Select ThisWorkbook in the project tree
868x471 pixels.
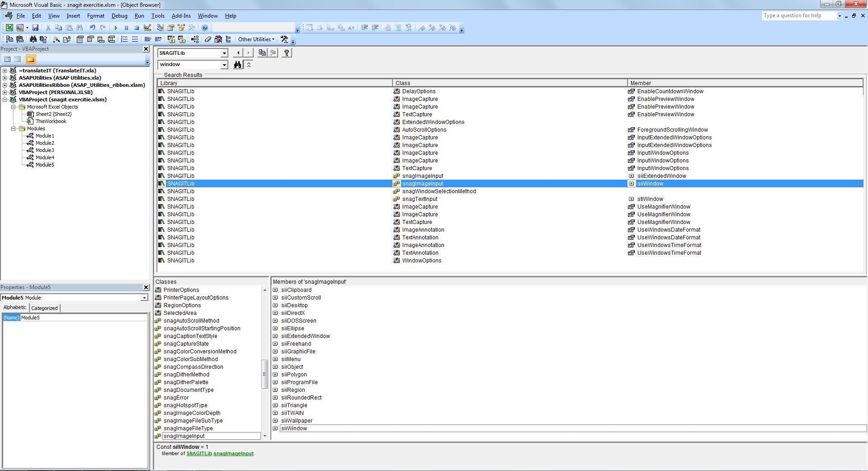[x=51, y=121]
